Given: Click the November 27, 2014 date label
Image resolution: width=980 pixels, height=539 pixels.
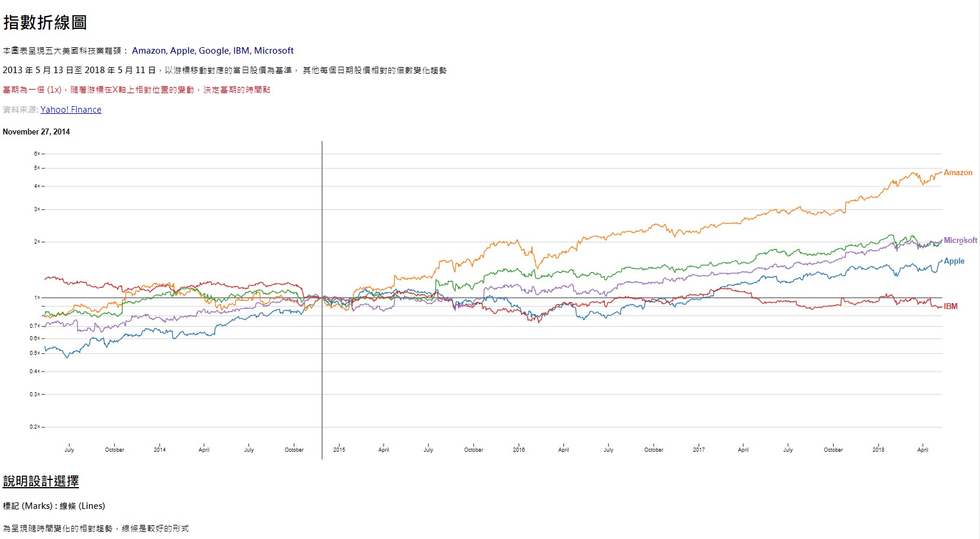Looking at the screenshot, I should pos(36,132).
